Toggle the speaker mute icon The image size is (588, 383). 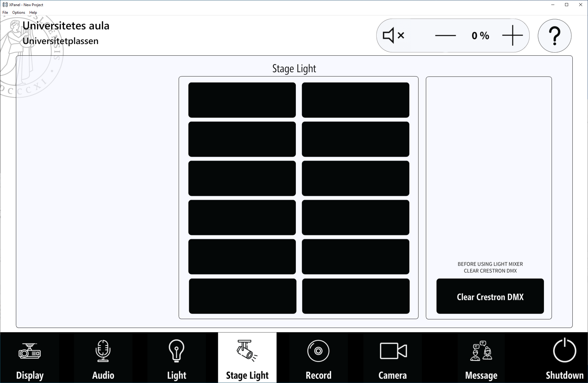point(394,36)
